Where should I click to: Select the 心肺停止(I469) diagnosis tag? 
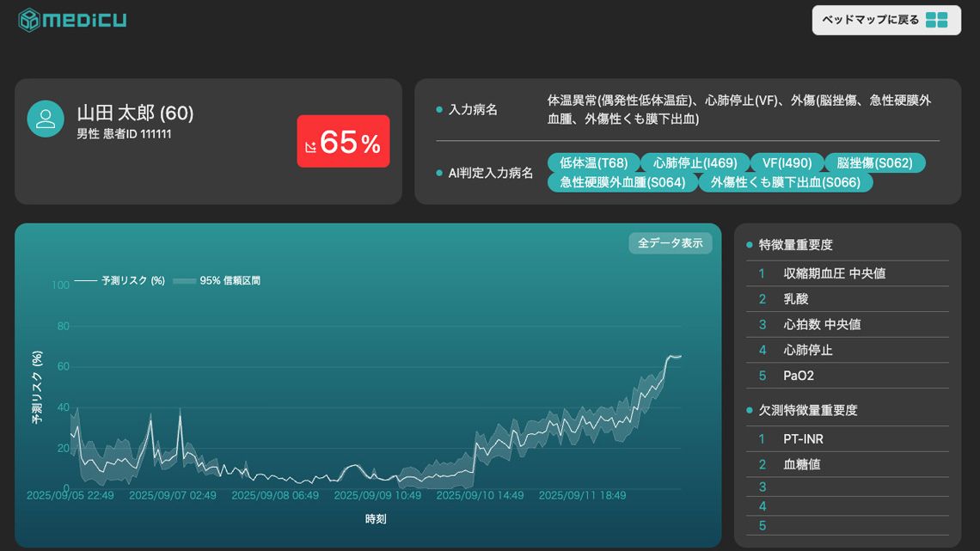(x=695, y=162)
